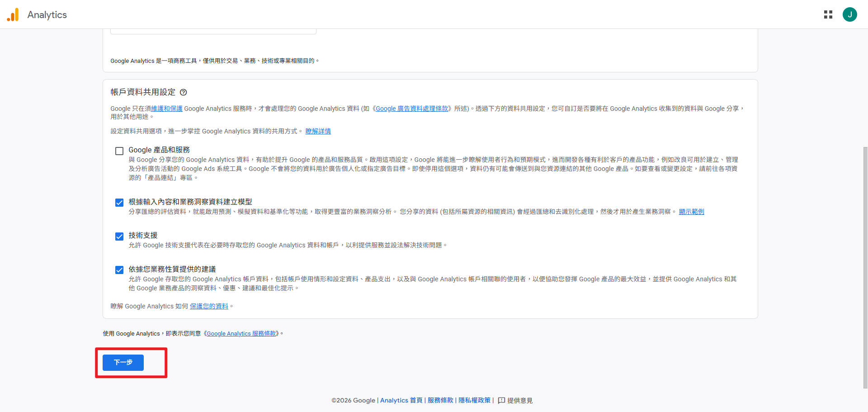Open the Google apps grid

(x=828, y=14)
